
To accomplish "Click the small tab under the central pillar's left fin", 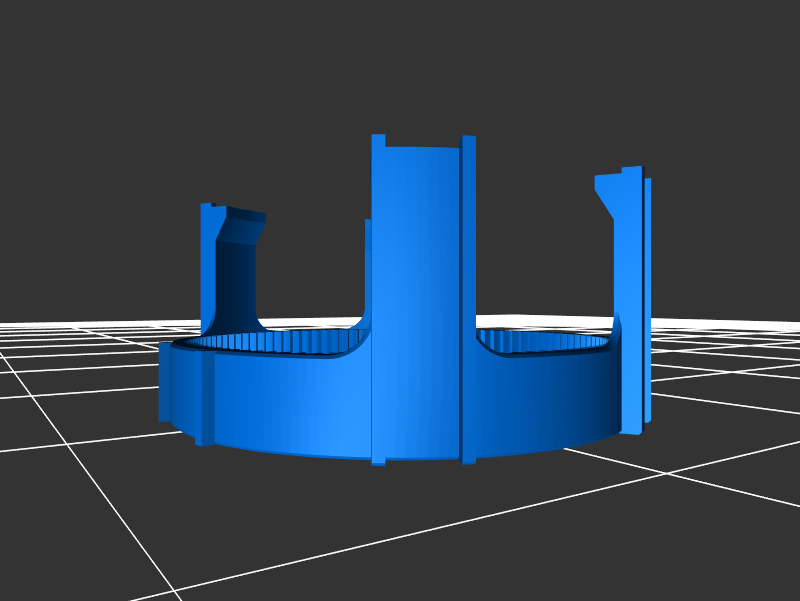I will click(378, 461).
